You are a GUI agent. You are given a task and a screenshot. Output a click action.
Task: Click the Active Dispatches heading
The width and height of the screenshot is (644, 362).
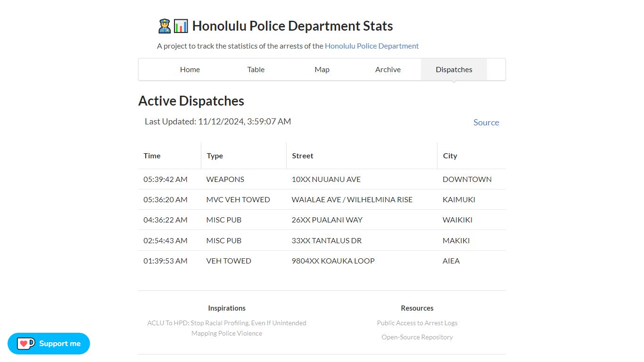coord(191,101)
